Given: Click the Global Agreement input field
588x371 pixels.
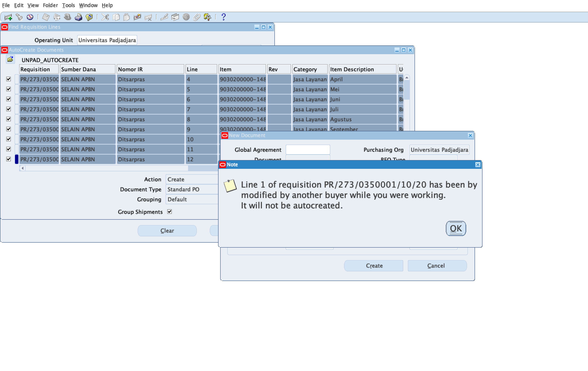Looking at the screenshot, I should point(308,150).
